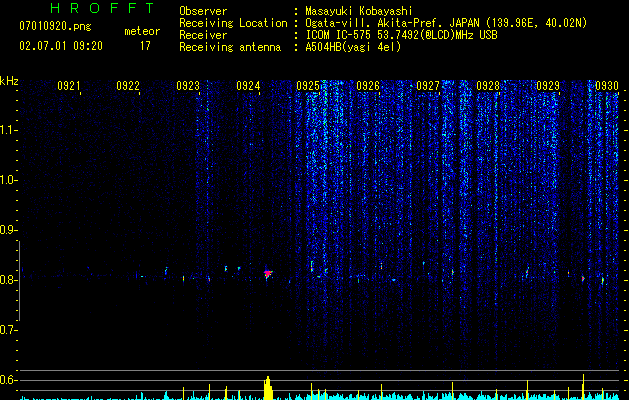
Task: Click the 0929 time marker
Action: tap(548, 85)
